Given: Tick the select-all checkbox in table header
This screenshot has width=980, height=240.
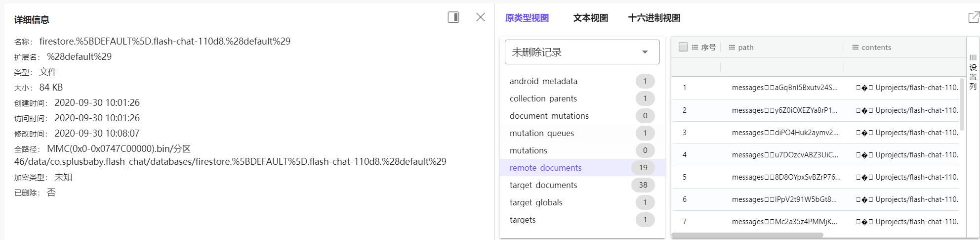Looking at the screenshot, I should 683,47.
